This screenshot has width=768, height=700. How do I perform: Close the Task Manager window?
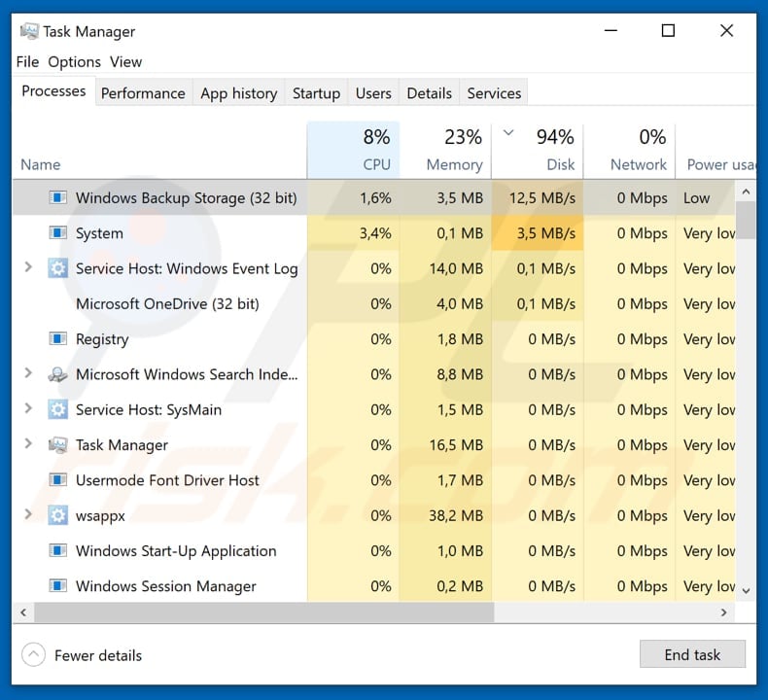726,31
